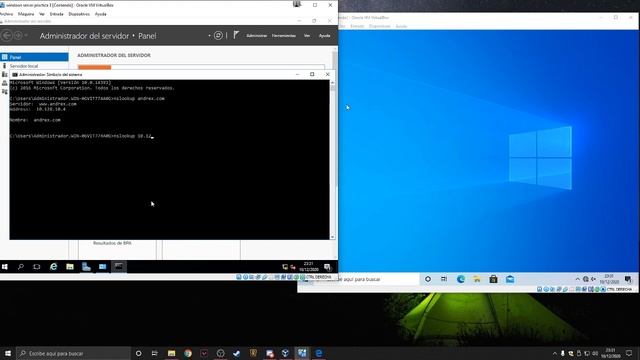Launch Edge in Windows 10 VM taskbar
The height and width of the screenshot is (360, 640).
pyautogui.click(x=461, y=279)
